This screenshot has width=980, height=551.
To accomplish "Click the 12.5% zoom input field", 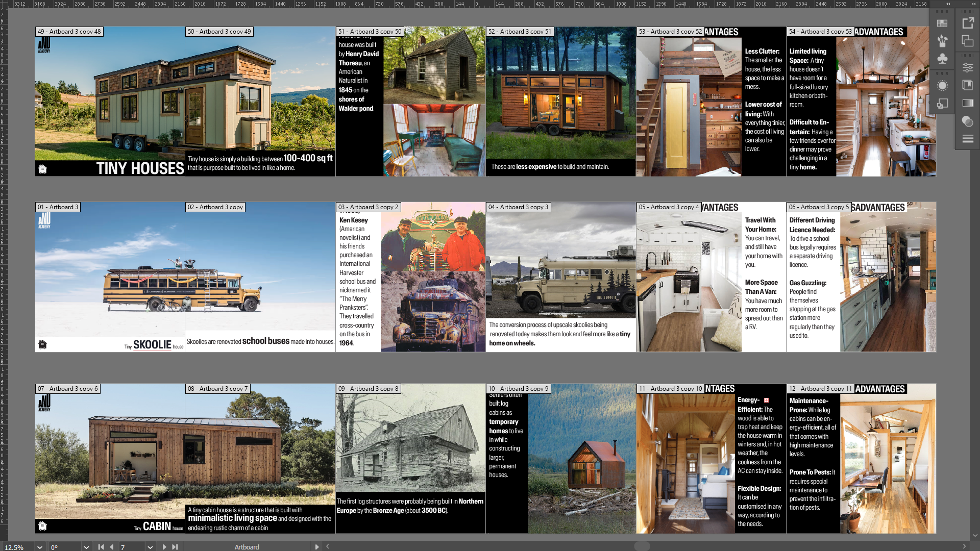I will pyautogui.click(x=18, y=547).
